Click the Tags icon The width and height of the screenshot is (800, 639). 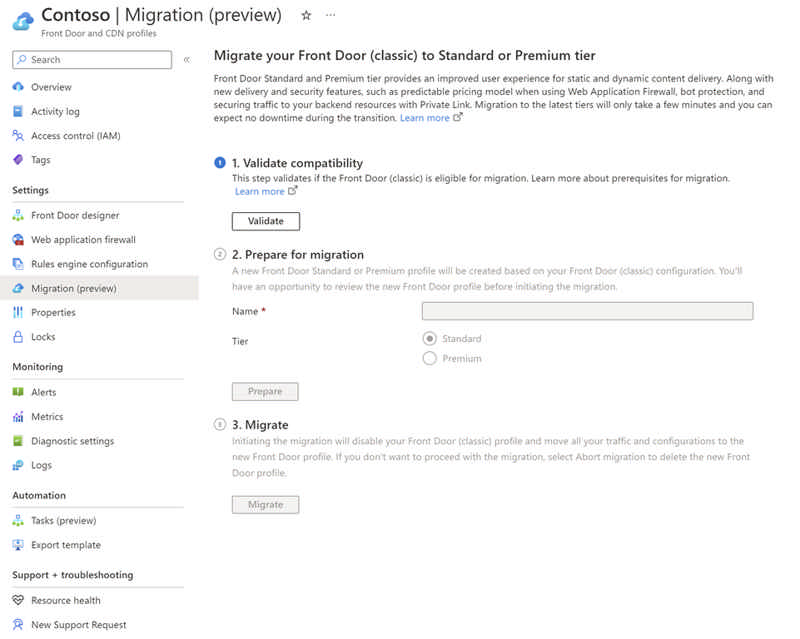[x=18, y=160]
